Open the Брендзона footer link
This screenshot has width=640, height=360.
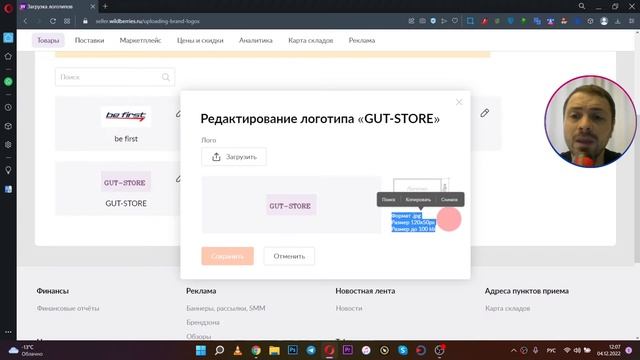203,322
